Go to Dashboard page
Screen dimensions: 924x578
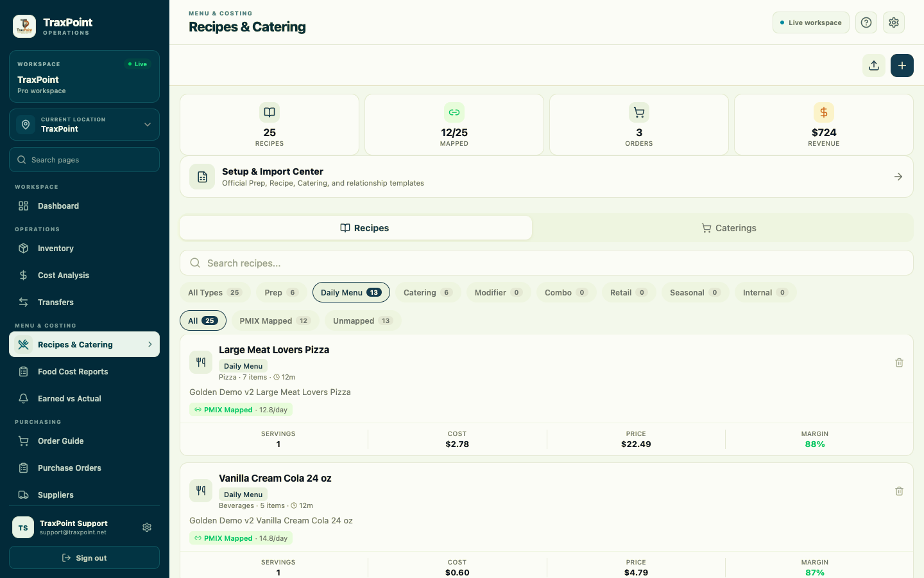coord(84,206)
